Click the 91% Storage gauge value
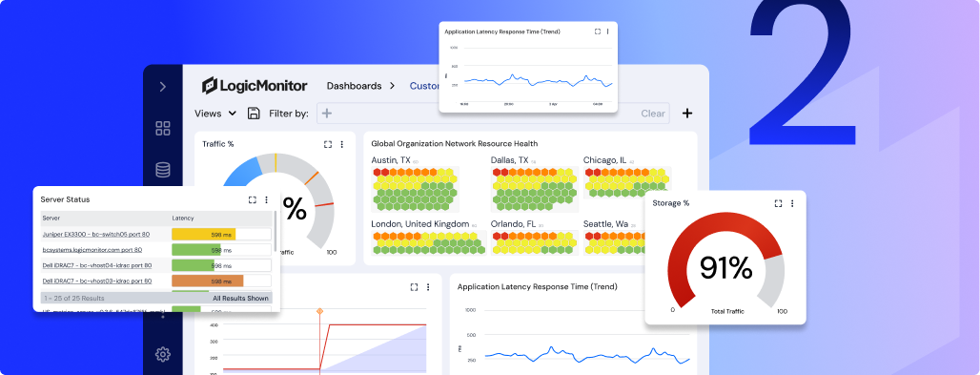Screen dimensions: 980x375 (725, 268)
